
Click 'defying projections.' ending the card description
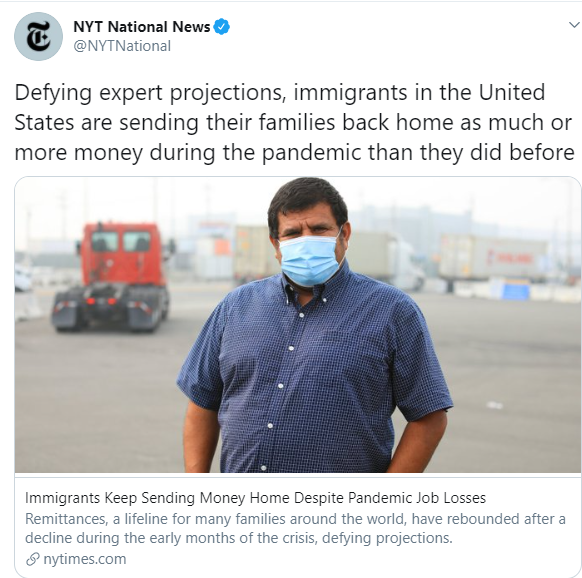388,538
